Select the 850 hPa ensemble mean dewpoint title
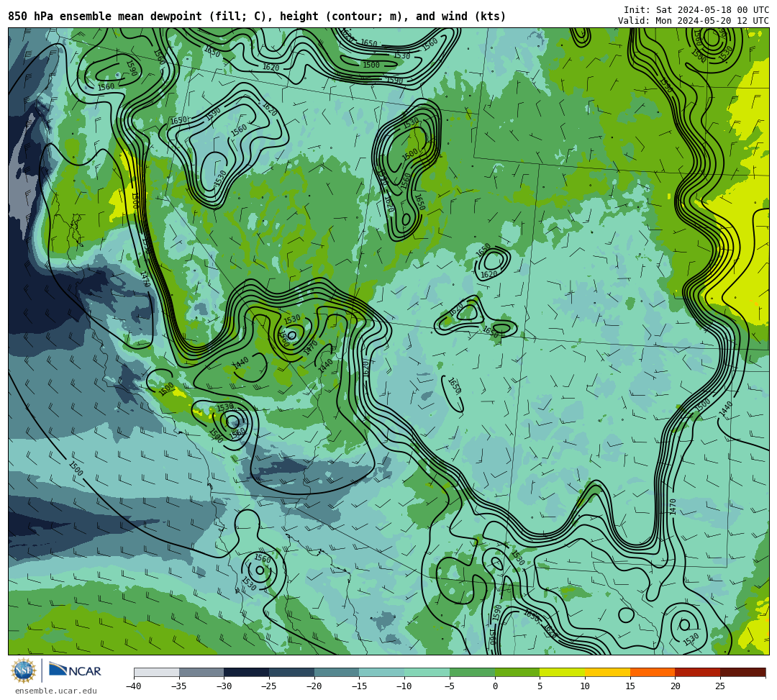777x700 pixels. [257, 17]
